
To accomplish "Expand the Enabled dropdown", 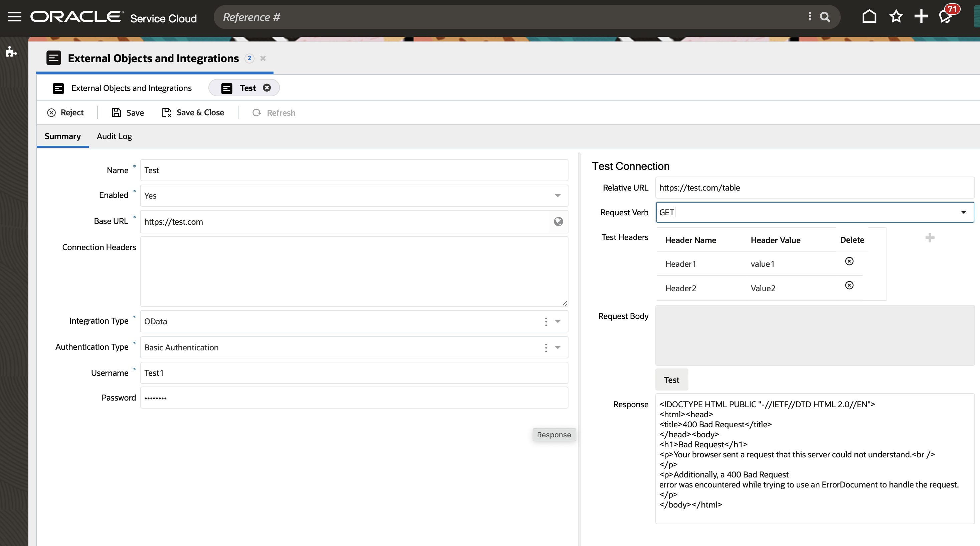I will (558, 196).
